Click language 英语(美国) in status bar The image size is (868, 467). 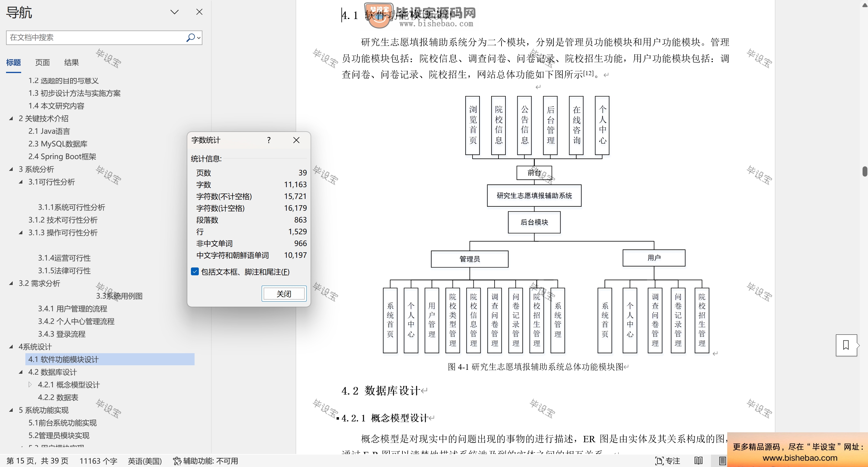[145, 461]
